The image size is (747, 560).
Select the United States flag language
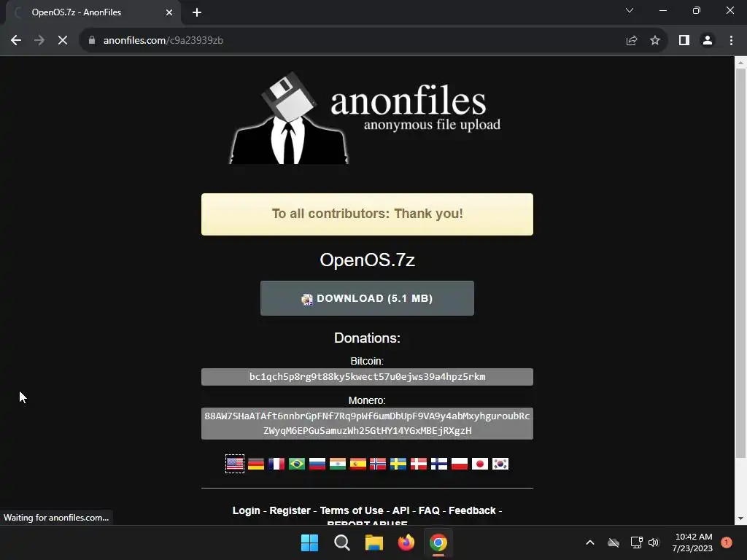tap(235, 463)
